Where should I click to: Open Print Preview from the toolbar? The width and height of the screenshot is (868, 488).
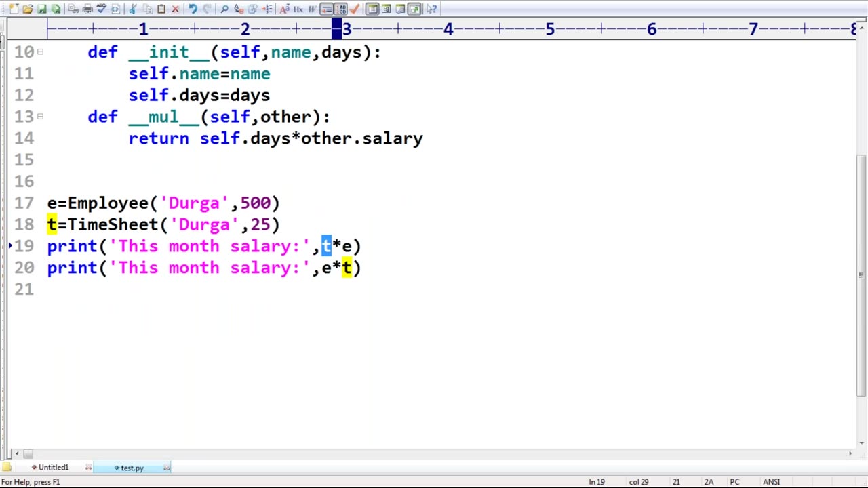[x=73, y=9]
